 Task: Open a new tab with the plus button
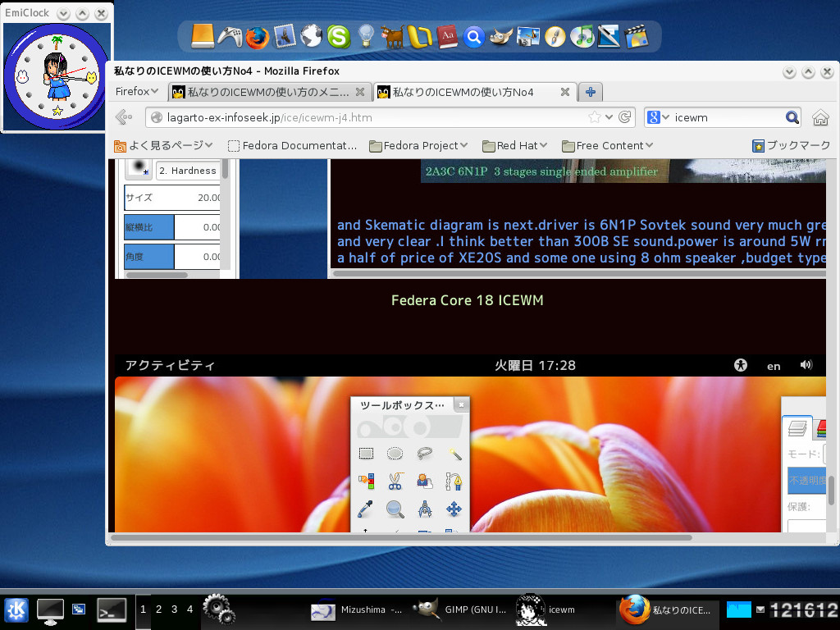coord(590,92)
